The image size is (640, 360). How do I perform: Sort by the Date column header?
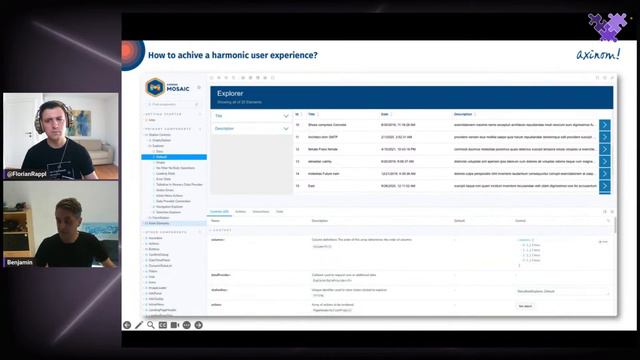click(385, 114)
